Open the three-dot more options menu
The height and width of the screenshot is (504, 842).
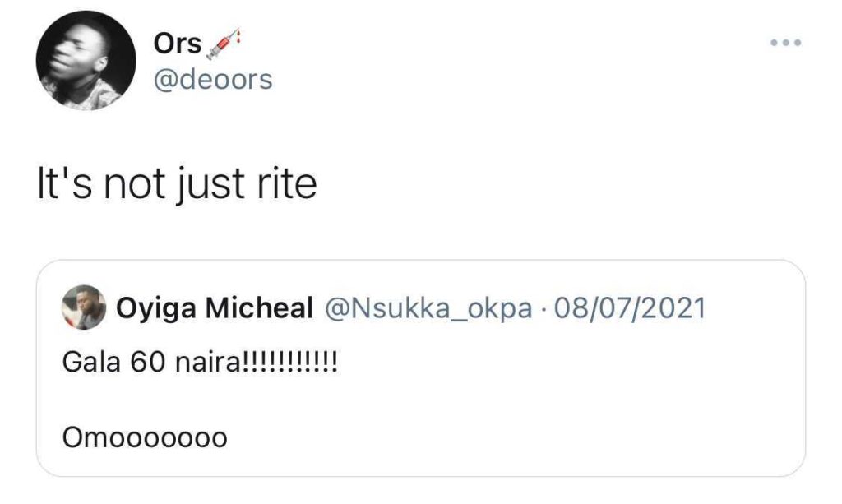pyautogui.click(x=784, y=42)
